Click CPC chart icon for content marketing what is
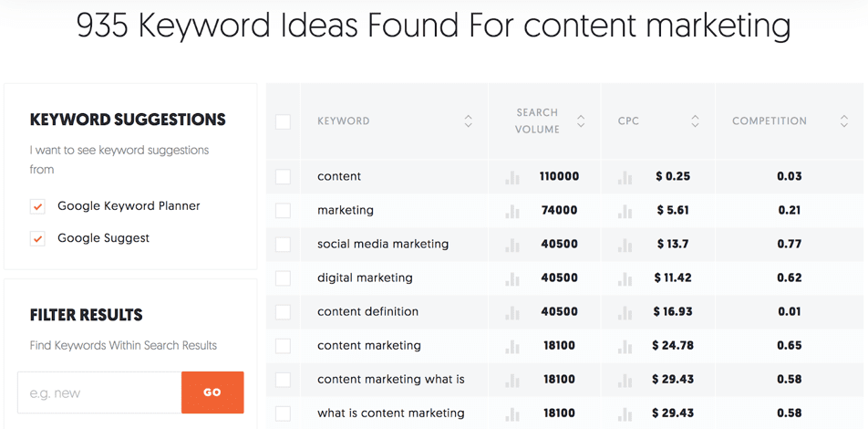 coord(625,381)
